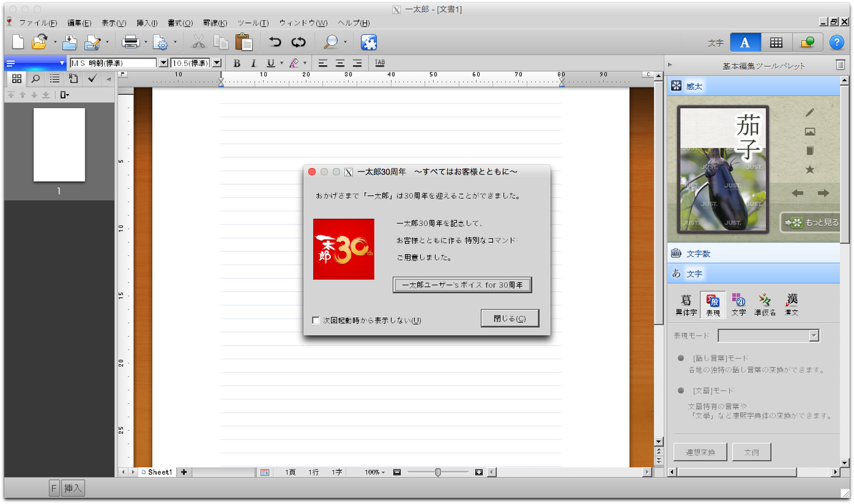Click the blue help question mark icon

pos(837,42)
